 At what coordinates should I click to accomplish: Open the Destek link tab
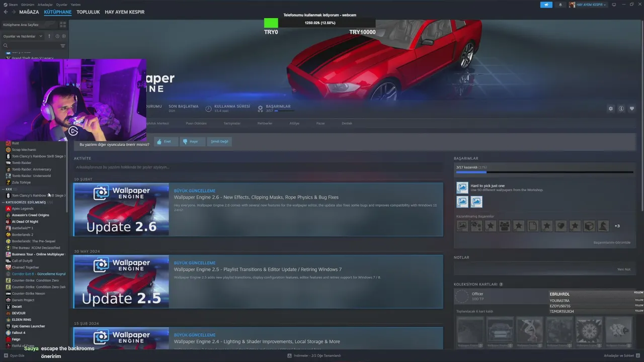pos(347,123)
